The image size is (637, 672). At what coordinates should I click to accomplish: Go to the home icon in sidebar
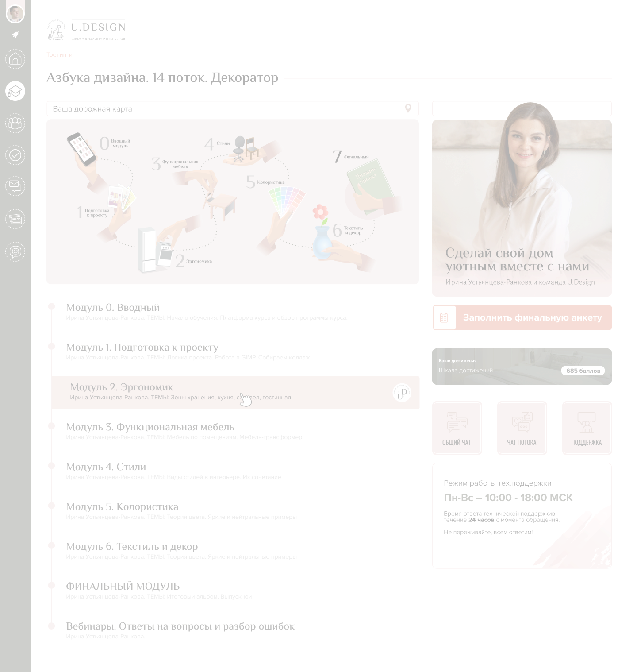click(15, 59)
